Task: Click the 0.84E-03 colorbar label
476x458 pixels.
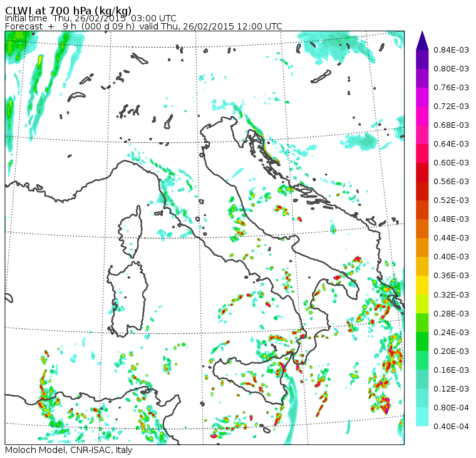Action: [x=451, y=49]
